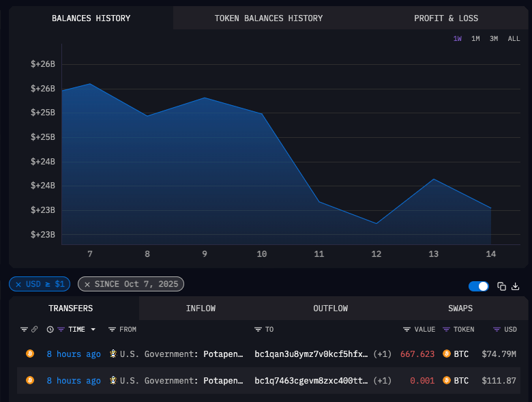Click the link icon in the table header
Viewport: 532px width, 402px height.
pyautogui.click(x=34, y=330)
